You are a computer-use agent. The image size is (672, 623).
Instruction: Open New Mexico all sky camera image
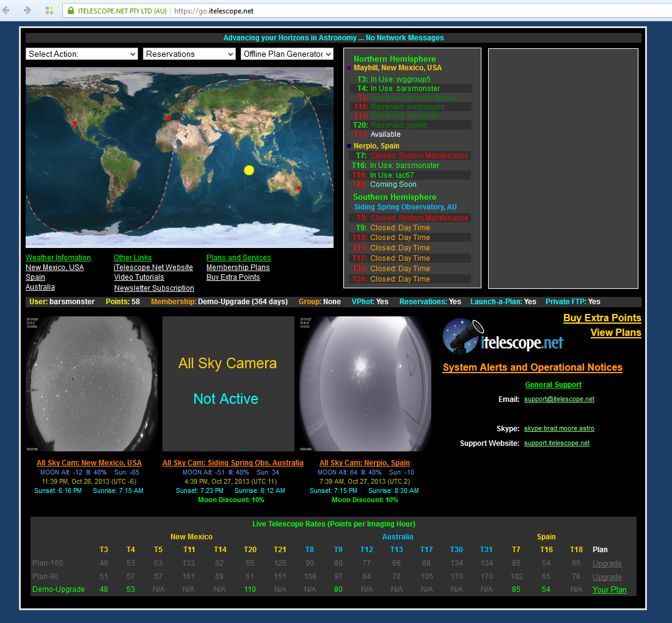[x=91, y=384]
